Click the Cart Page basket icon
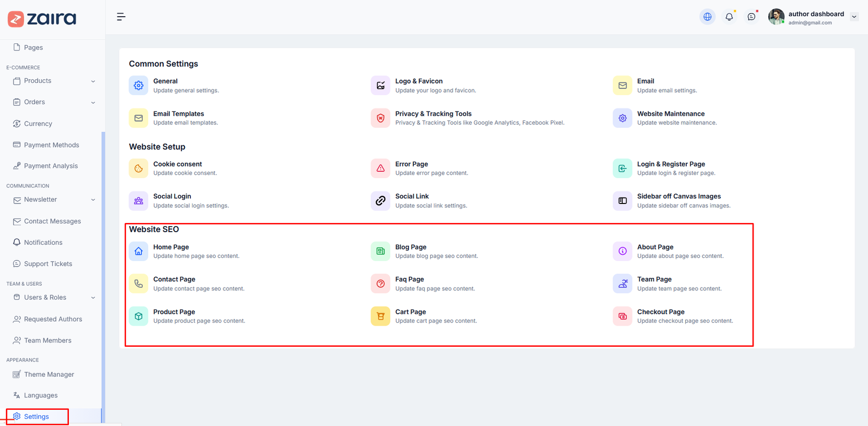Screen dimensions: 868x426 tap(380, 316)
